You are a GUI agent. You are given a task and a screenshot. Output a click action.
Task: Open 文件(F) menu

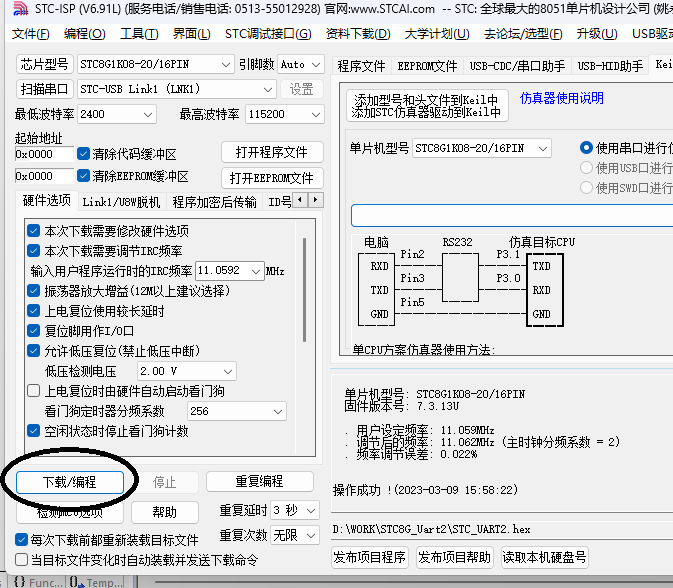coord(30,33)
